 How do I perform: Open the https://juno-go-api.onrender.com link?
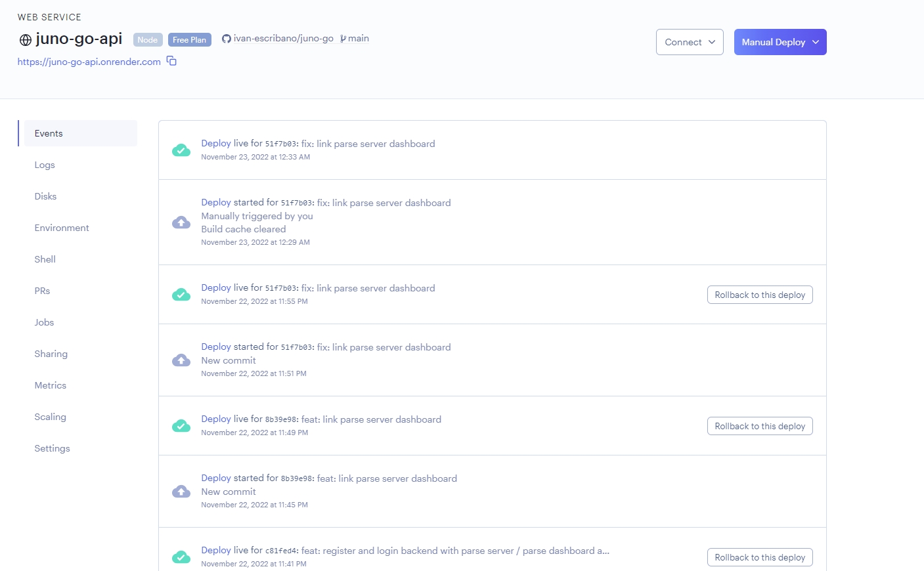click(89, 62)
